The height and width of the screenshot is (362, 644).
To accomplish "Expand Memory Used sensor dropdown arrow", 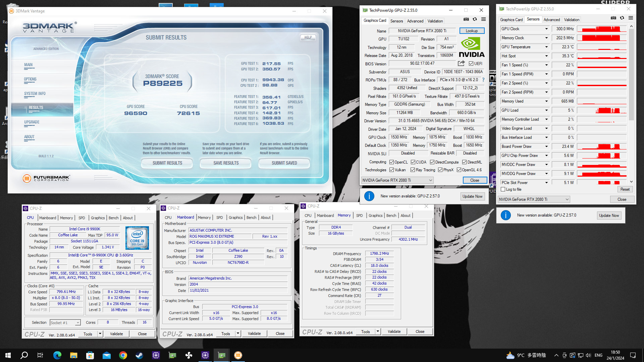I will (x=546, y=101).
